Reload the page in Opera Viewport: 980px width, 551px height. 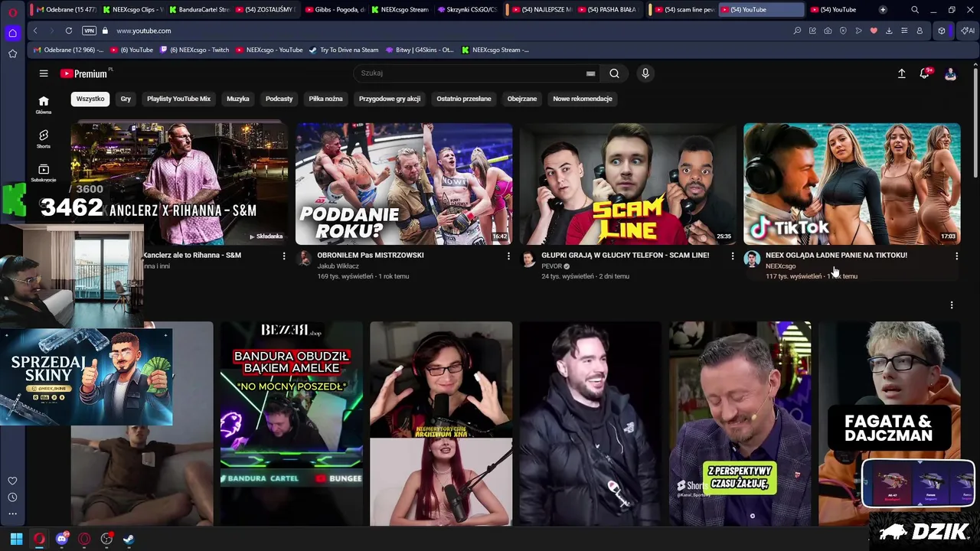[x=69, y=31]
